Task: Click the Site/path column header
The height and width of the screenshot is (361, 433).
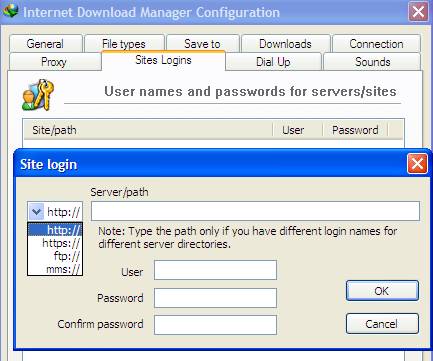Action: (148, 130)
